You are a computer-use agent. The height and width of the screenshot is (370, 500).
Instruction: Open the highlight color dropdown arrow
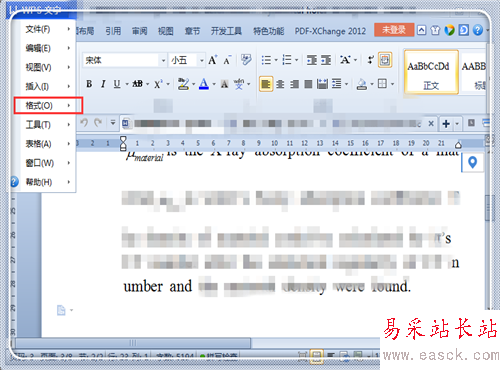[193, 84]
